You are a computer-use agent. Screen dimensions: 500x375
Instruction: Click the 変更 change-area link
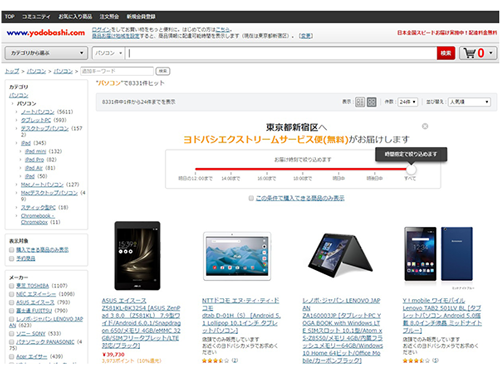tap(305, 36)
